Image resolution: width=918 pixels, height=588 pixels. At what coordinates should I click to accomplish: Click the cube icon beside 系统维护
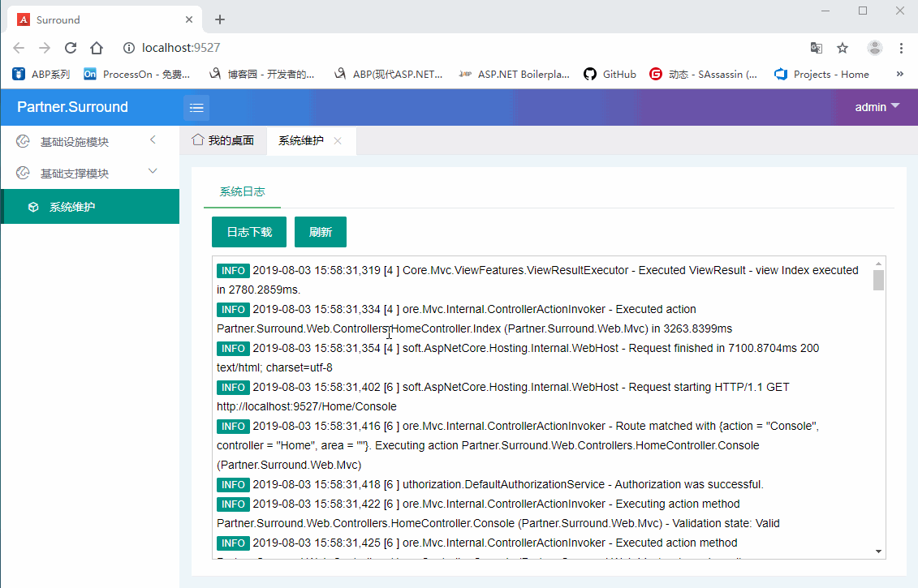33,207
